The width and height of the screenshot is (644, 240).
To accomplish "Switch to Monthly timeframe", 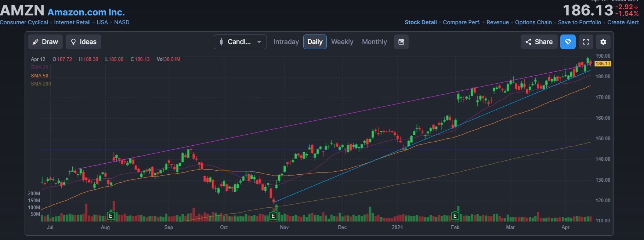I will 375,42.
